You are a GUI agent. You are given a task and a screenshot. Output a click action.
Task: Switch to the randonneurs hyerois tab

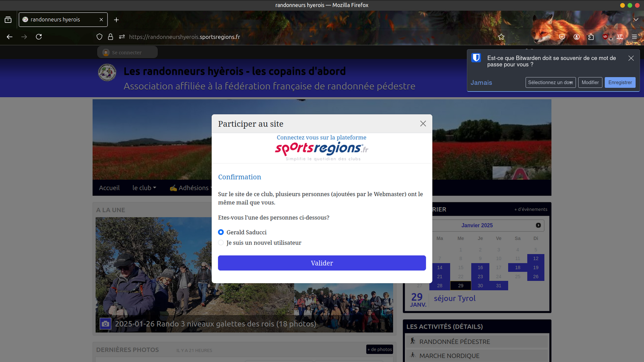tap(60, 19)
